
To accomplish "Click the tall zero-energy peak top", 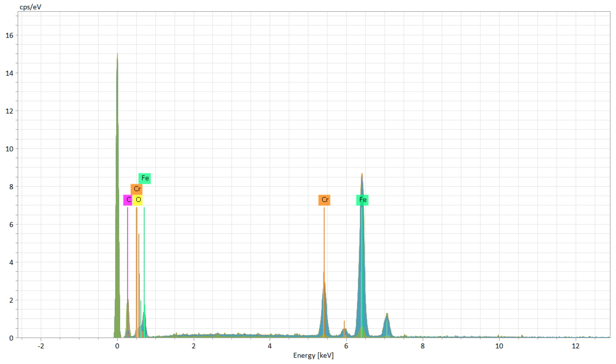I will 117,55.
